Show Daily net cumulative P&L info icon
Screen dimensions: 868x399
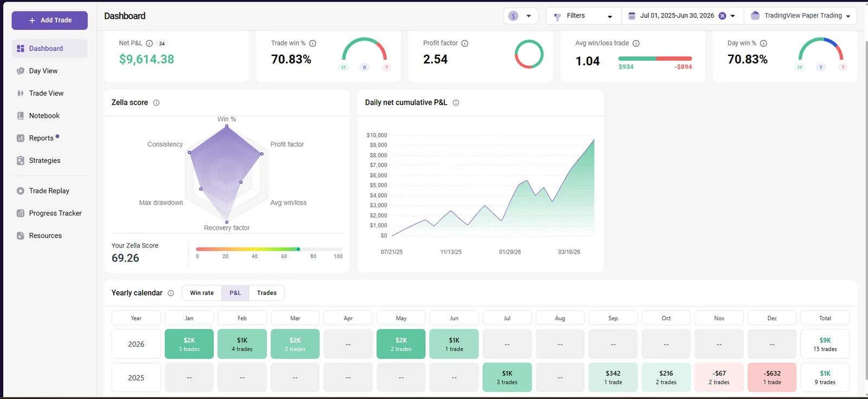[456, 103]
